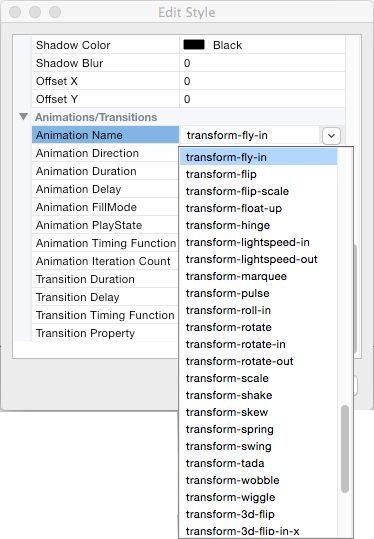Screen dimensions: 374x539
Task: Open the Animation Name dropdown arrow
Action: [x=331, y=135]
